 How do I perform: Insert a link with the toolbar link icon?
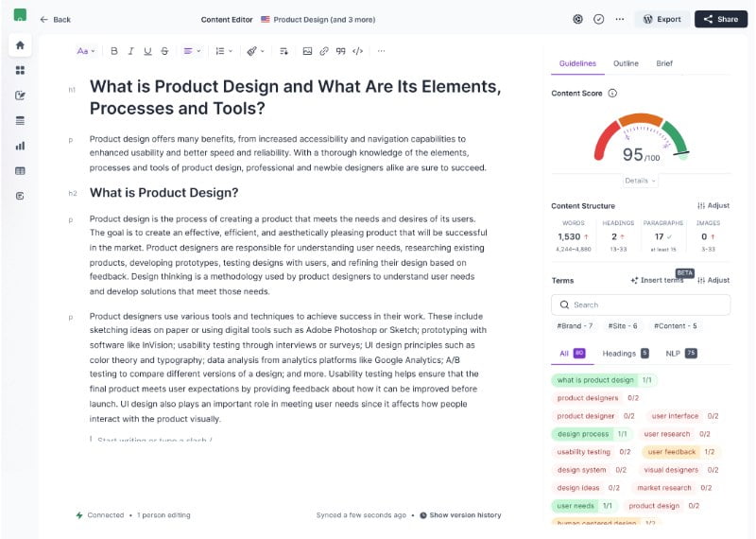324,51
